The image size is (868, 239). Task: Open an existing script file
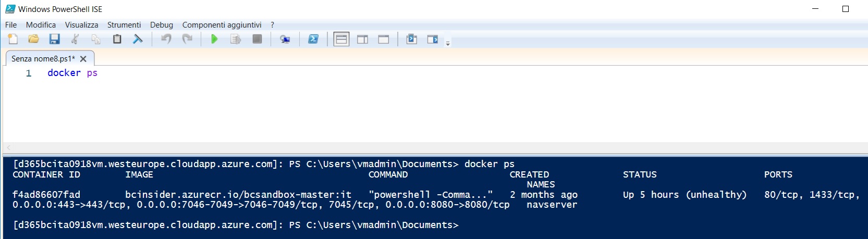click(x=33, y=39)
